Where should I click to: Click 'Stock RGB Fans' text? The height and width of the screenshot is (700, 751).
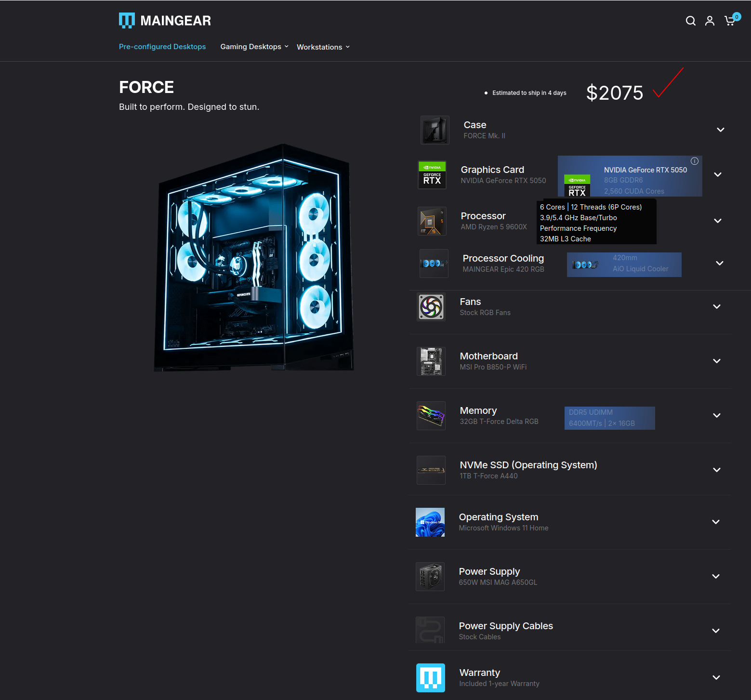(485, 313)
